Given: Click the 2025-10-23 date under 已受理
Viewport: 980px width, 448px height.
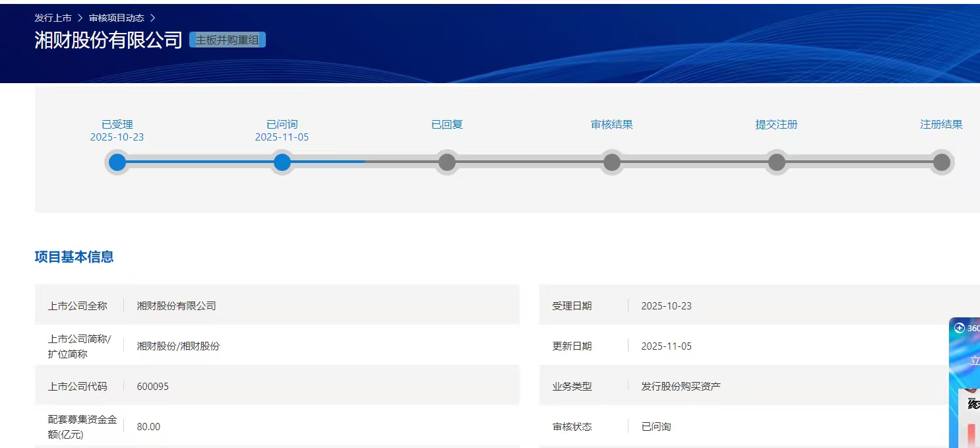Looking at the screenshot, I should pos(117,137).
